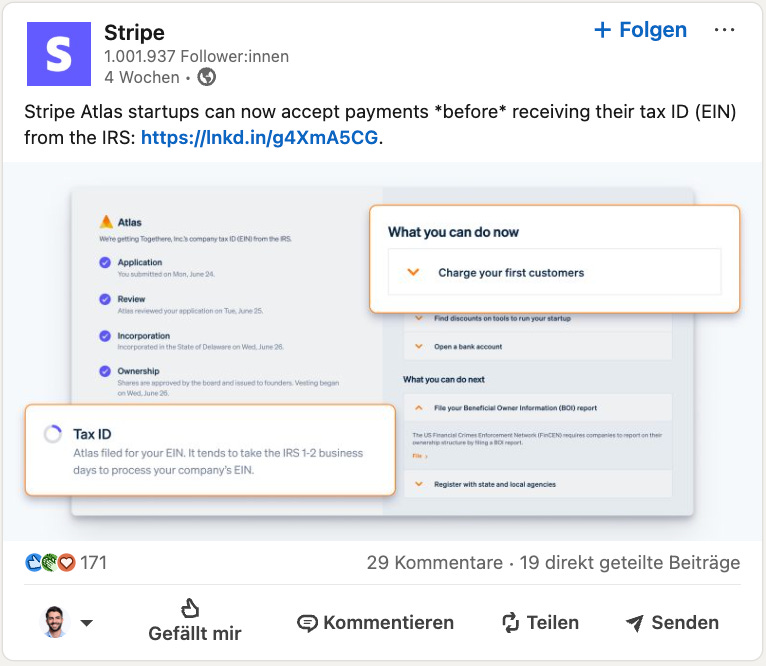Click the Teilen repost arrows icon
This screenshot has height=666, width=766.
coord(511,623)
